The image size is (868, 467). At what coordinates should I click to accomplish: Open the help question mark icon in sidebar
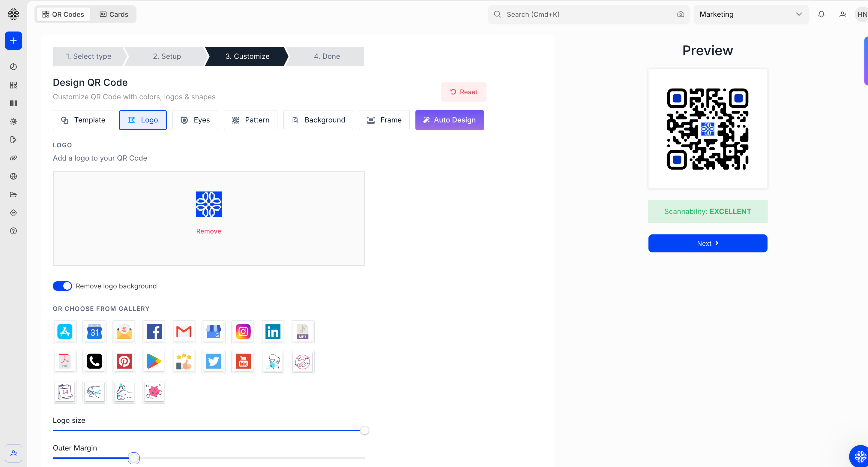click(x=13, y=231)
